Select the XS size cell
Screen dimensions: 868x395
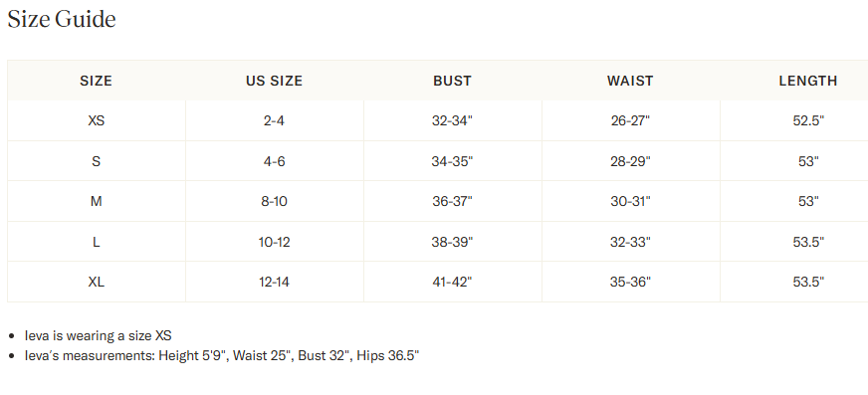coord(97,120)
